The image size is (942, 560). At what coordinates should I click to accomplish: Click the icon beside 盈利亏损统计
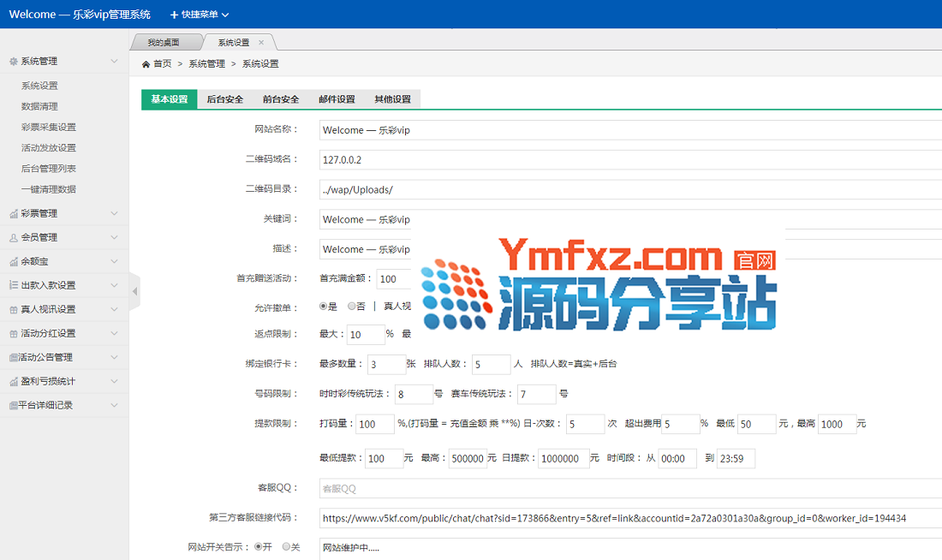point(13,381)
